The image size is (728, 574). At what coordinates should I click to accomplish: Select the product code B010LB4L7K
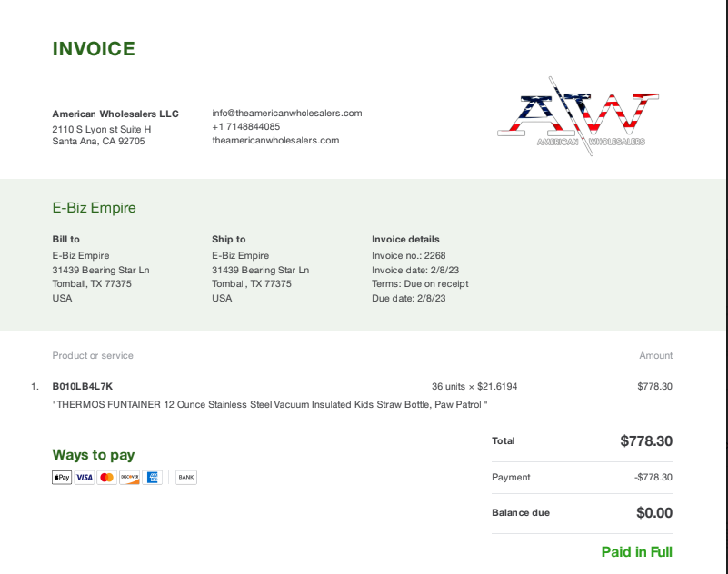[82, 386]
